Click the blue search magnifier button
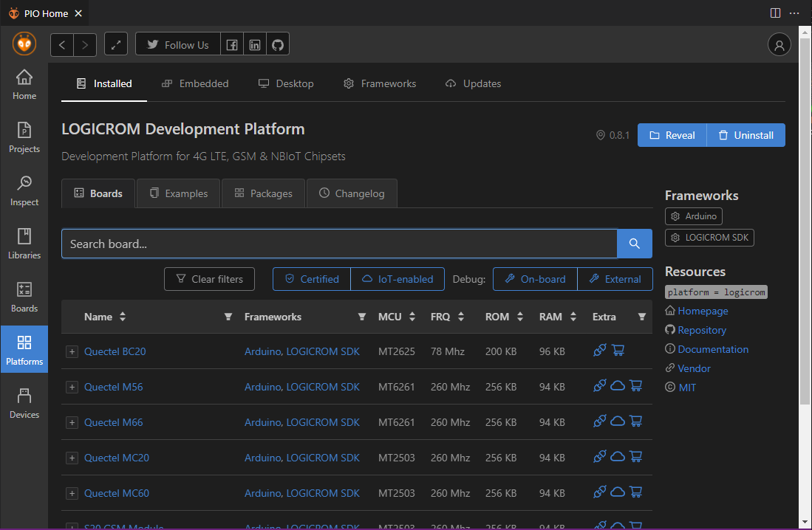812x530 pixels. click(x=635, y=244)
